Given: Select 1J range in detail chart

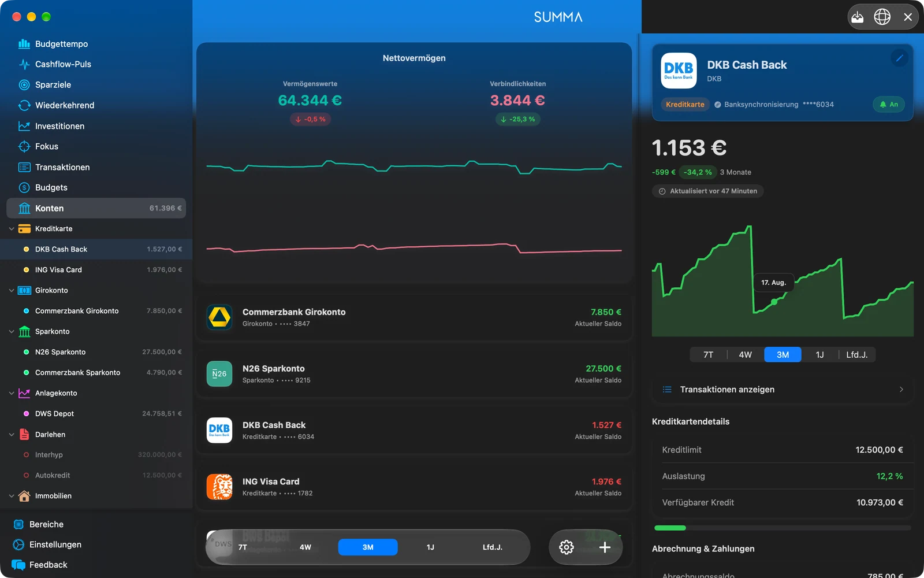Looking at the screenshot, I should coord(819,354).
